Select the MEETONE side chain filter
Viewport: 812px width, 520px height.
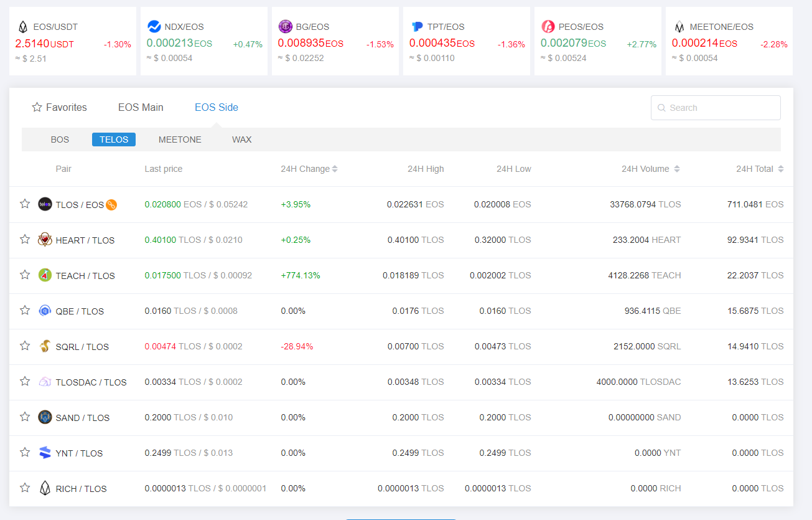pos(180,139)
